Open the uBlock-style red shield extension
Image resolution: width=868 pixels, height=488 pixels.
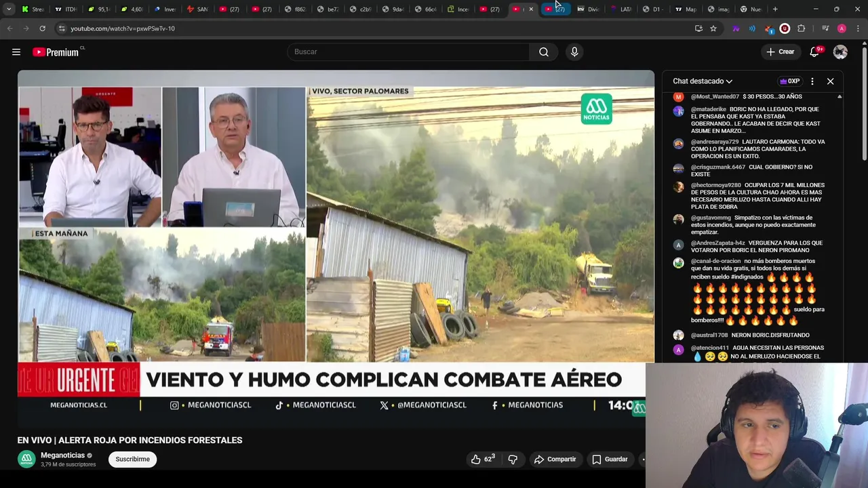click(785, 28)
